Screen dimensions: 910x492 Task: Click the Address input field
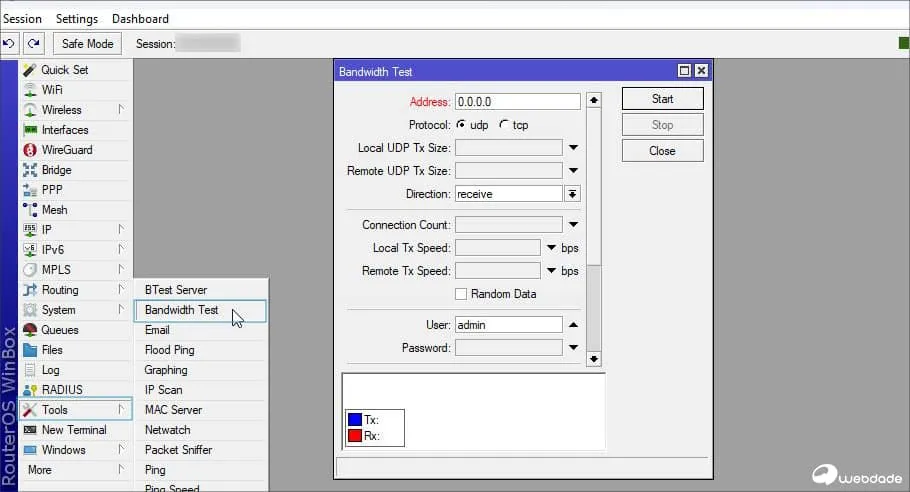517,102
